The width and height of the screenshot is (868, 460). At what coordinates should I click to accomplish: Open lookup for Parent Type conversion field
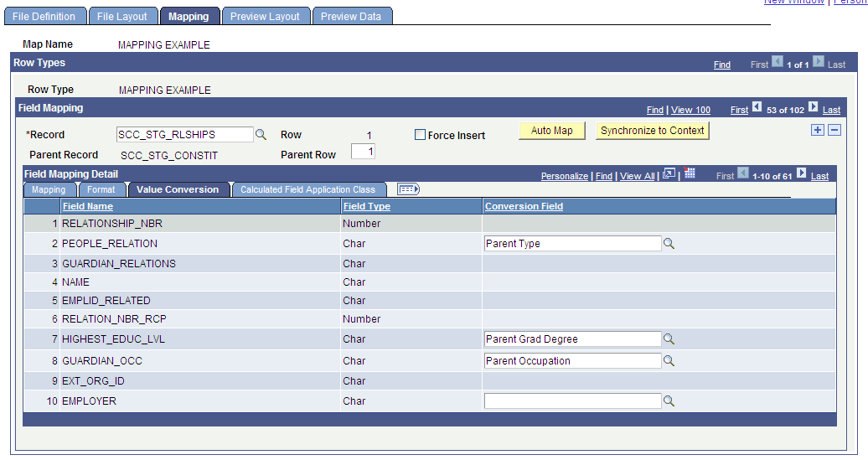click(x=669, y=244)
